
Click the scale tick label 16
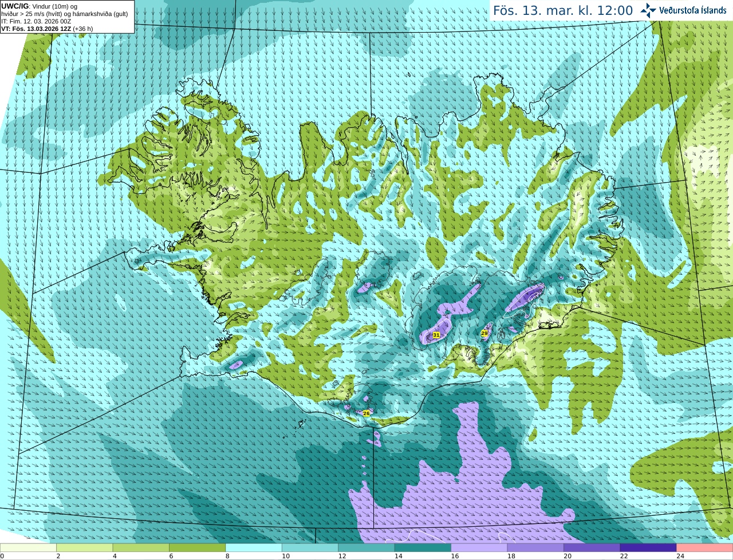click(x=455, y=556)
